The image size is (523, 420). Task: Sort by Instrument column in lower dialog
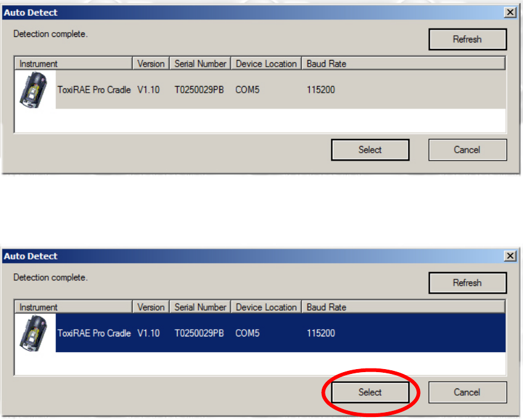pyautogui.click(x=73, y=307)
